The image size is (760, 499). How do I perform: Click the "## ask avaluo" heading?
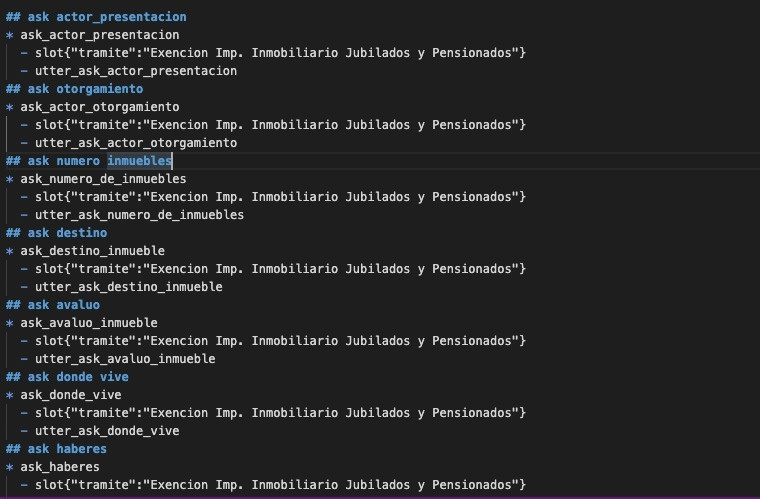pyautogui.click(x=53, y=305)
